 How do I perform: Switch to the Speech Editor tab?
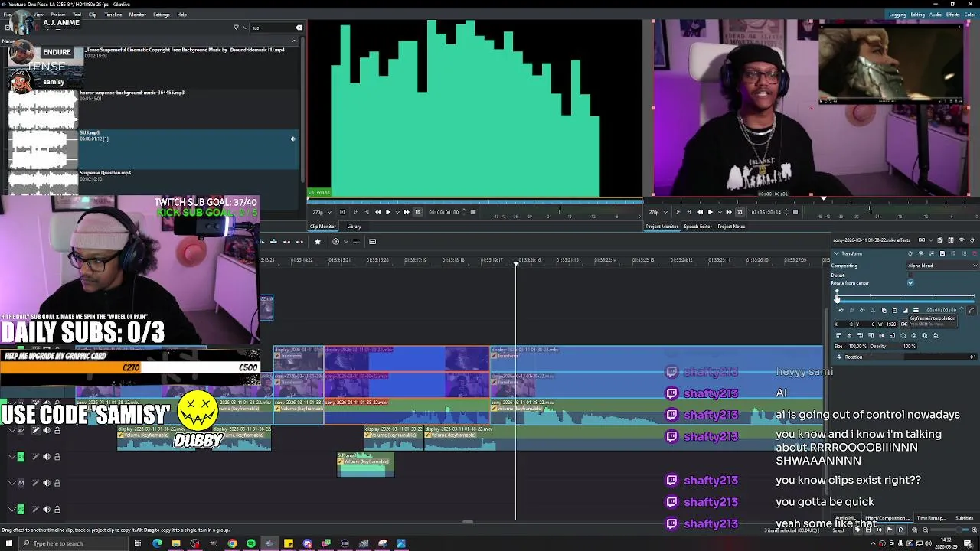pyautogui.click(x=697, y=227)
